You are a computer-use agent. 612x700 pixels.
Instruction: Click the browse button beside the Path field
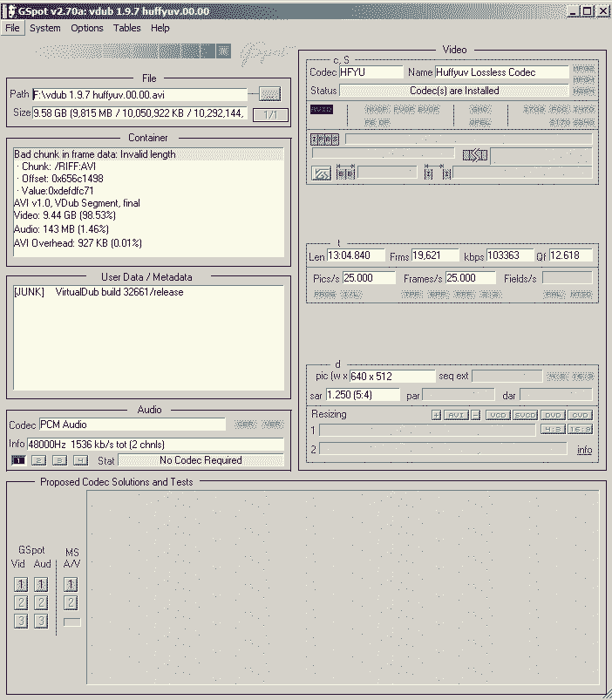pyautogui.click(x=270, y=94)
